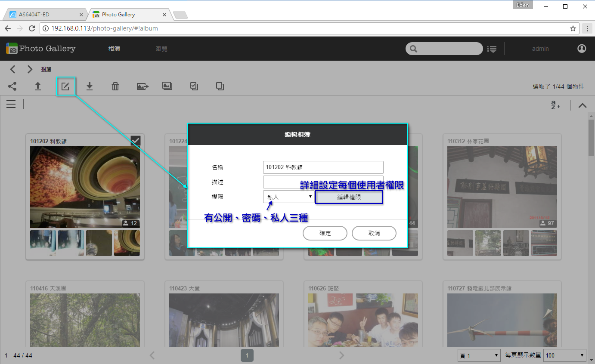Click the vertical scrollbar thumb
This screenshot has height=364, width=595.
click(x=592, y=138)
